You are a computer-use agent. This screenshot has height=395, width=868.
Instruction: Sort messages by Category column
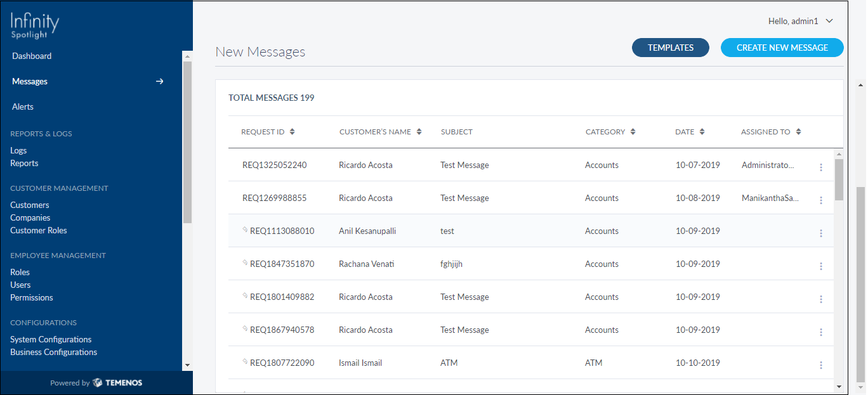tap(633, 132)
